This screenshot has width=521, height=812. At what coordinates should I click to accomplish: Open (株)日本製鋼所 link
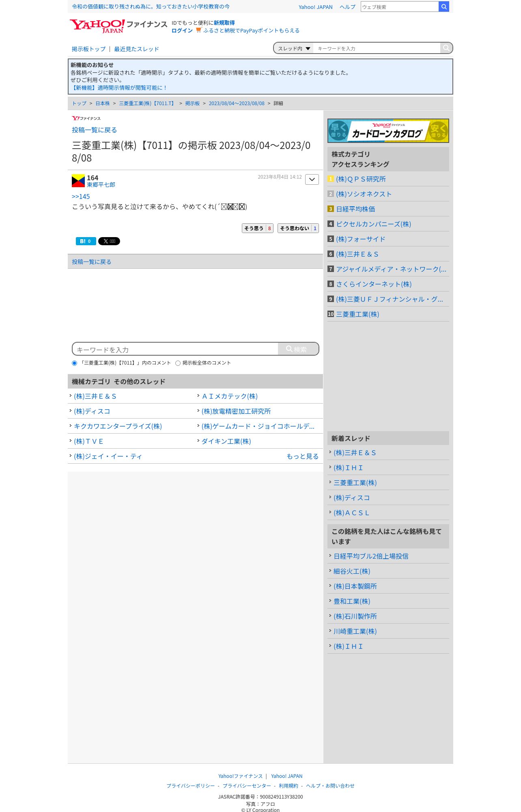(355, 586)
